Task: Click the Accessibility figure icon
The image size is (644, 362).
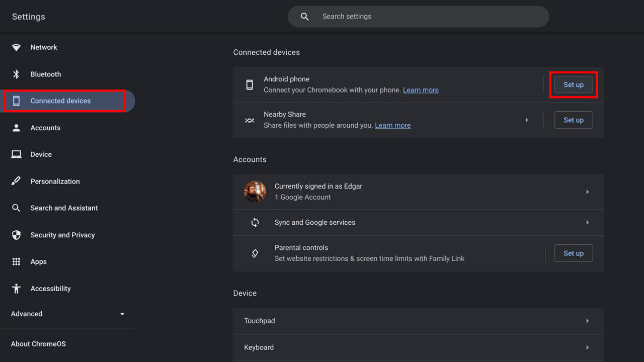Action: tap(16, 289)
